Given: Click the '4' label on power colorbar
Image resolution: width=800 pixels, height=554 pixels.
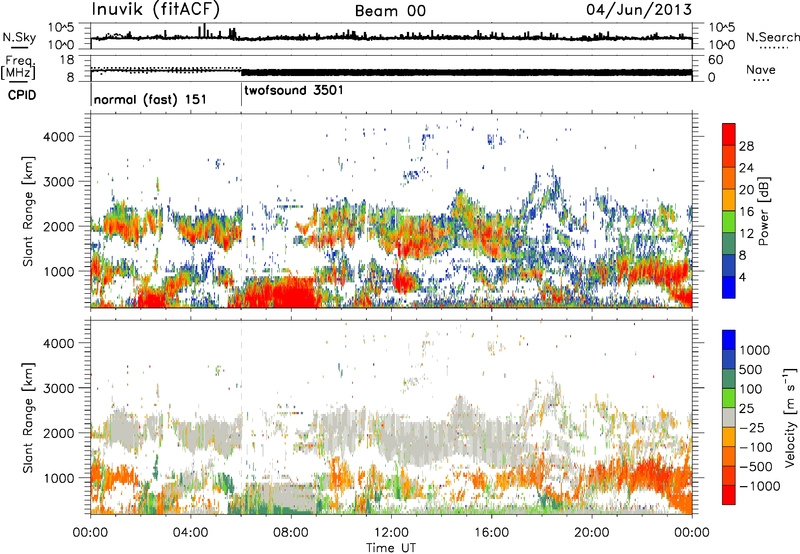Looking at the screenshot, I should pyautogui.click(x=742, y=277).
